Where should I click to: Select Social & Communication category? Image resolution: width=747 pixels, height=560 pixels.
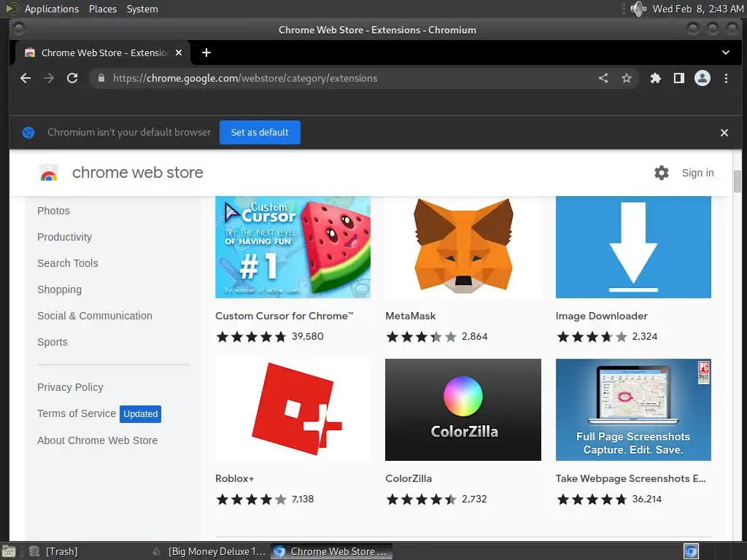pos(95,316)
